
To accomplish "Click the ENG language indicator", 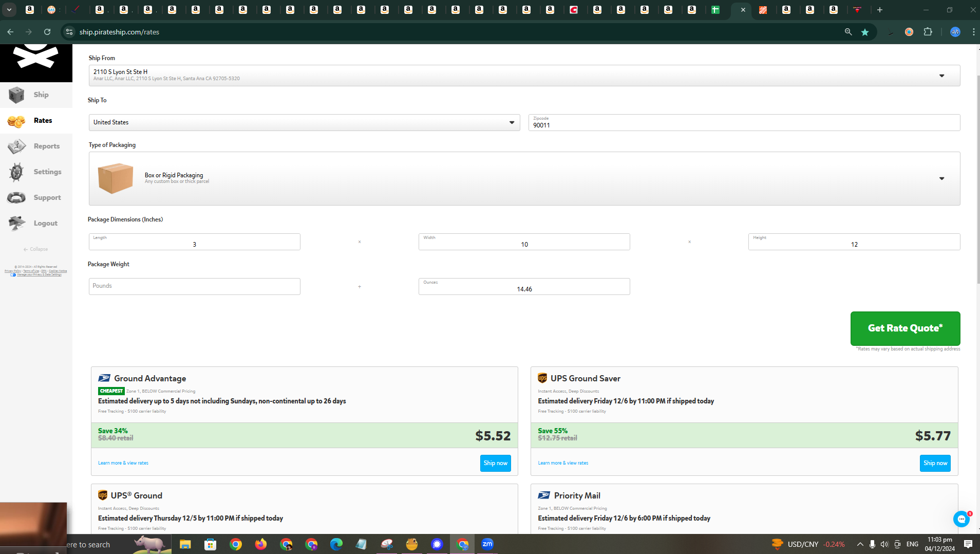I will pos(912,544).
